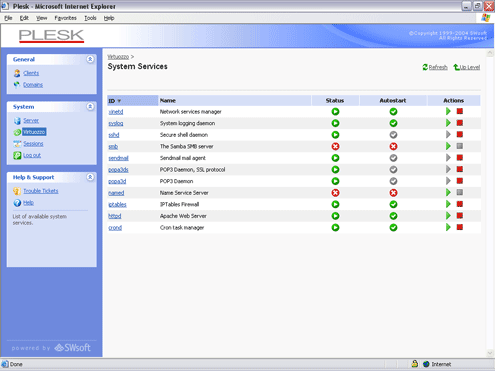Click the Sessions icon in the System panel
Viewport: 495px width, 371px height.
(x=17, y=144)
